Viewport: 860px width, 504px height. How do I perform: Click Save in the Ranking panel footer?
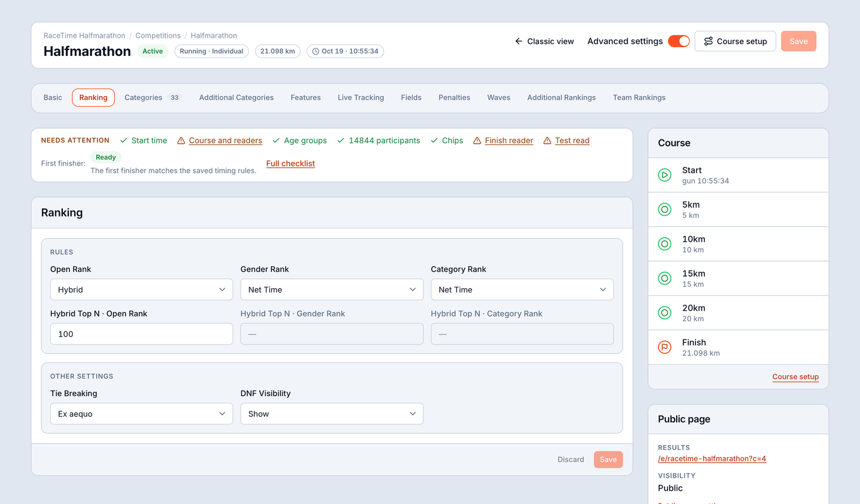tap(608, 459)
